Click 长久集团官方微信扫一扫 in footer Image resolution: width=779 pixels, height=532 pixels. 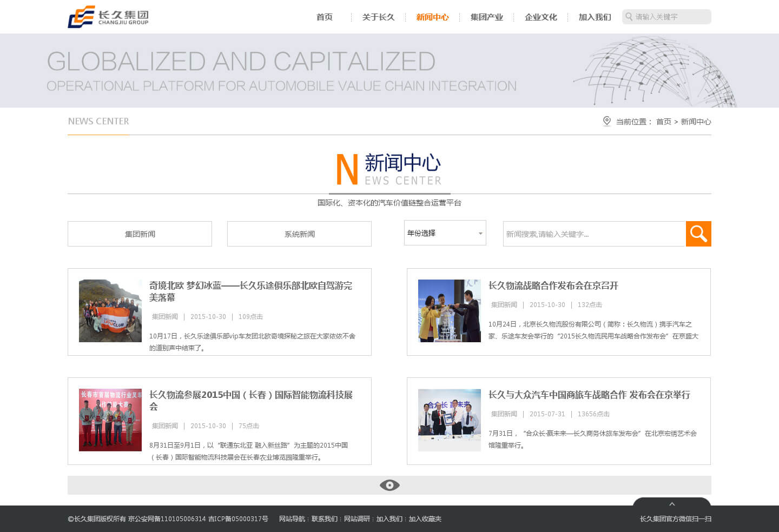click(x=676, y=519)
